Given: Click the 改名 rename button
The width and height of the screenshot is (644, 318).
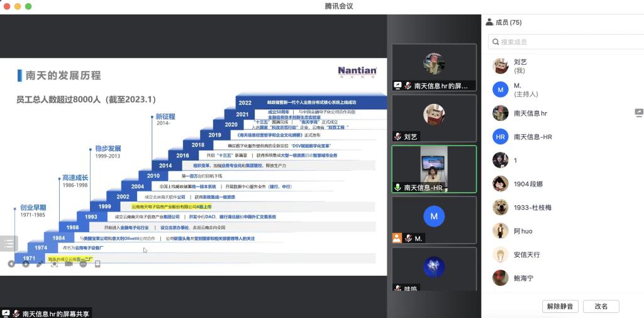Looking at the screenshot, I should click(x=601, y=306).
